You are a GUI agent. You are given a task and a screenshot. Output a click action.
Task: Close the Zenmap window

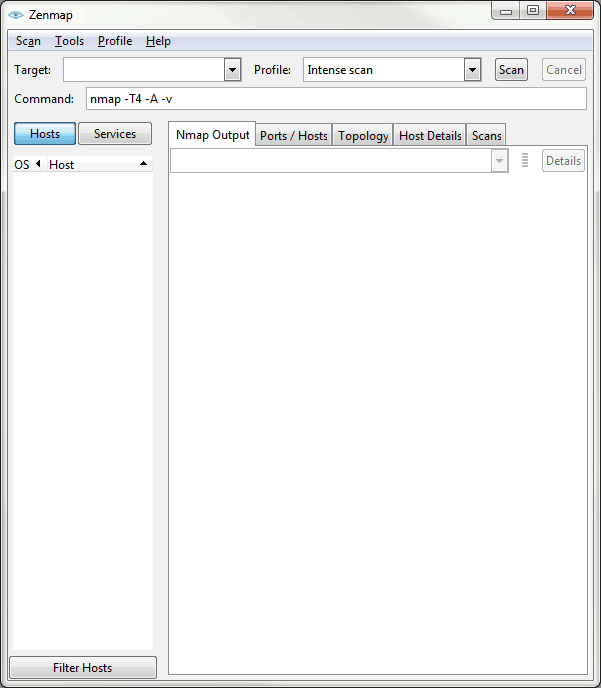tap(570, 11)
